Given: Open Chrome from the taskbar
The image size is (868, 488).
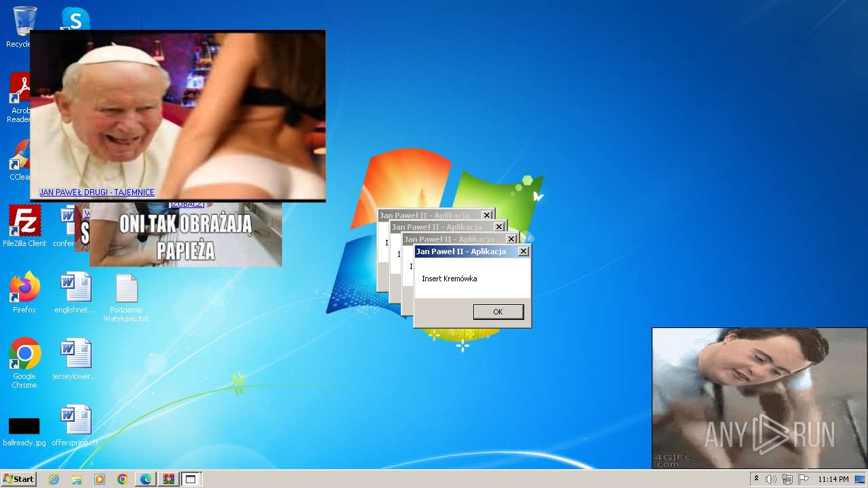Looking at the screenshot, I should coord(123,479).
